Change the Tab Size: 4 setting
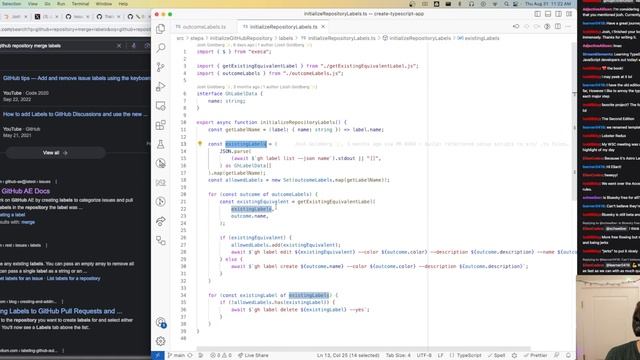 [398, 356]
